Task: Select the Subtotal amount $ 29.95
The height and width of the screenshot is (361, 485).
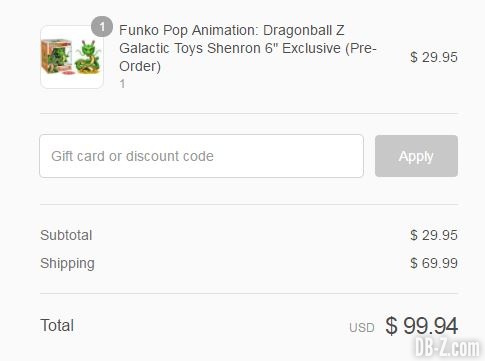Action: pos(434,235)
